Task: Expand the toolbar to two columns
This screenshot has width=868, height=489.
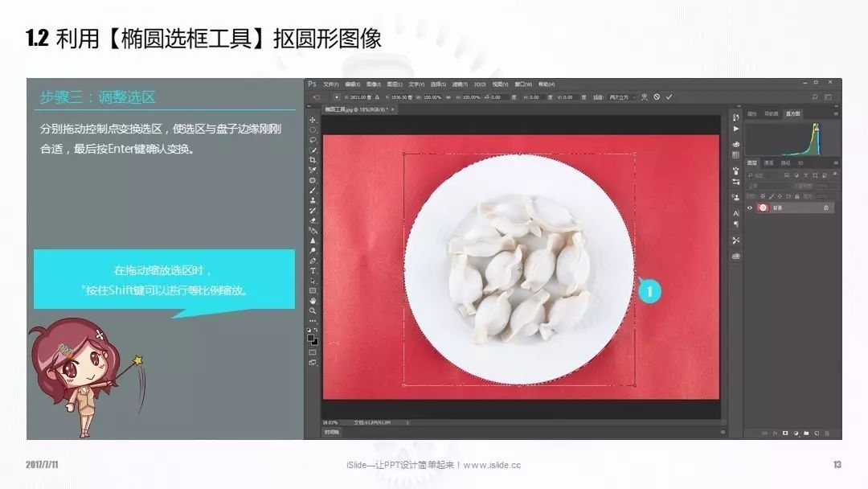Action: click(x=308, y=106)
